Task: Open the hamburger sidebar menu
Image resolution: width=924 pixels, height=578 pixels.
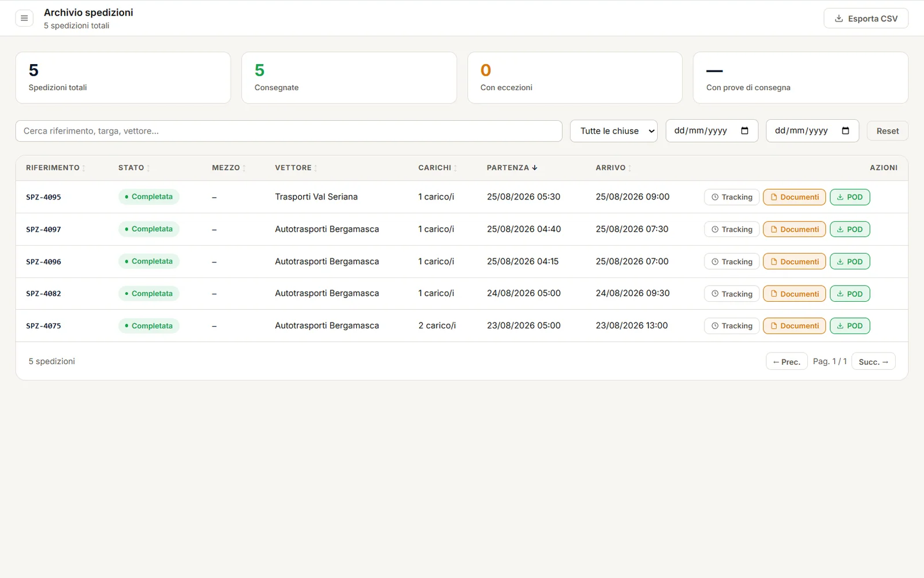Action: tap(24, 18)
